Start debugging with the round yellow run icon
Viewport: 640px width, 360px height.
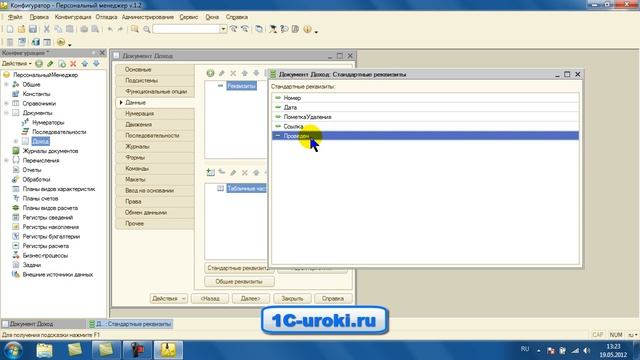point(61,42)
